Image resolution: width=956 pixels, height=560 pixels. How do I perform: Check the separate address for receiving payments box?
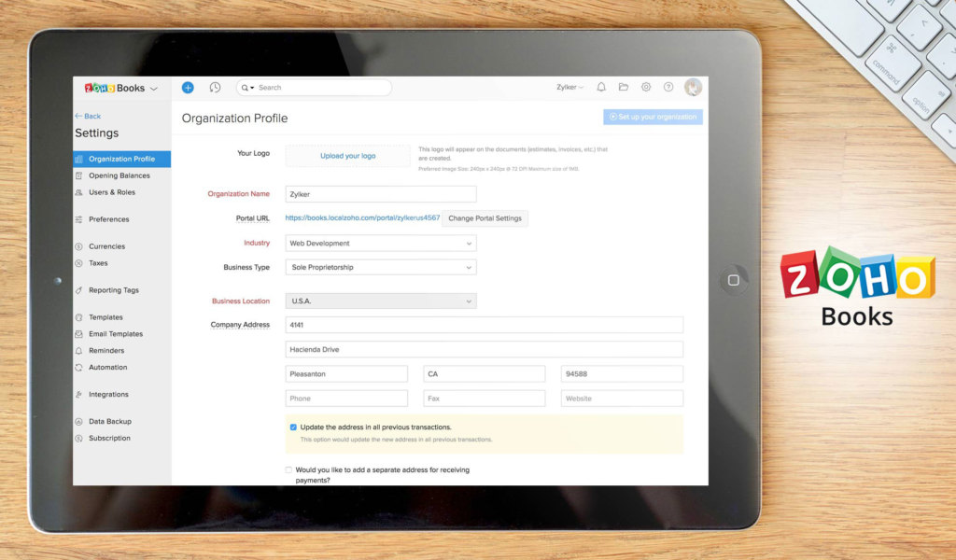coord(288,470)
